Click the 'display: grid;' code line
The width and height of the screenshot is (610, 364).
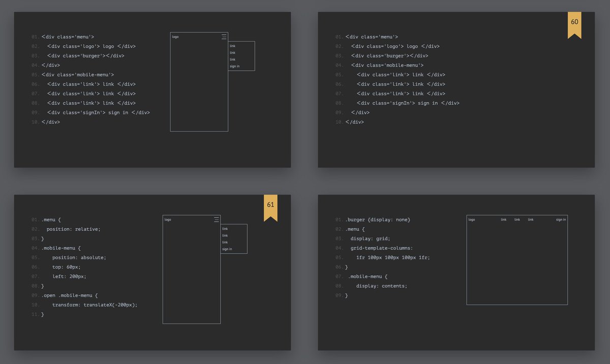[x=370, y=238]
